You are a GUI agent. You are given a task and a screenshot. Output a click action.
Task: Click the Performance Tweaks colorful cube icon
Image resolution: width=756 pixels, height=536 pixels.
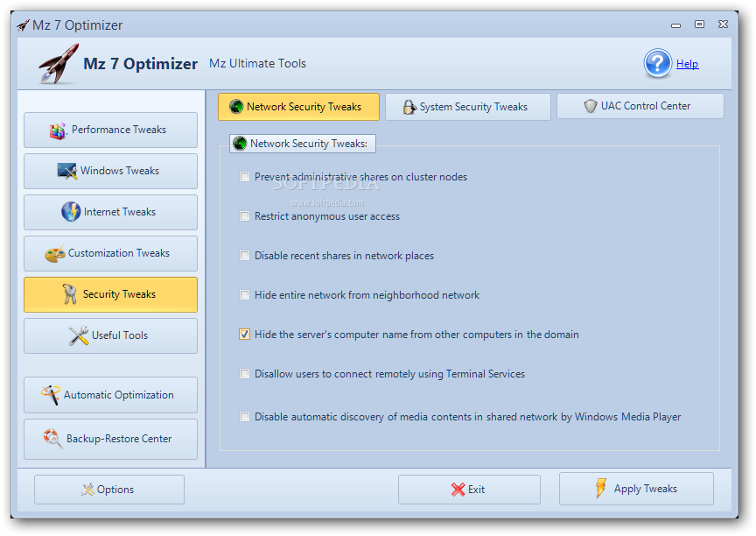pyautogui.click(x=58, y=130)
